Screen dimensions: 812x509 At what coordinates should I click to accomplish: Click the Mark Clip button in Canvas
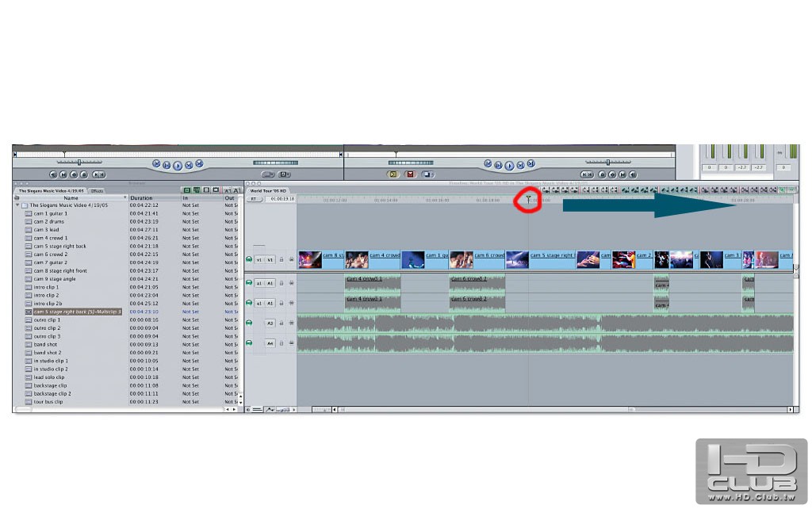pyautogui.click(x=622, y=175)
